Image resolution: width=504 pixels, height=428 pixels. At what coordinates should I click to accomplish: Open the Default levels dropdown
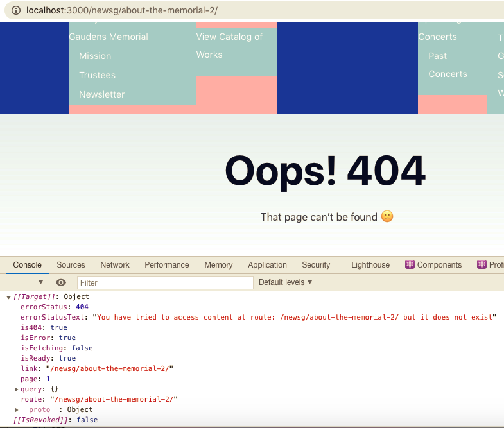285,282
